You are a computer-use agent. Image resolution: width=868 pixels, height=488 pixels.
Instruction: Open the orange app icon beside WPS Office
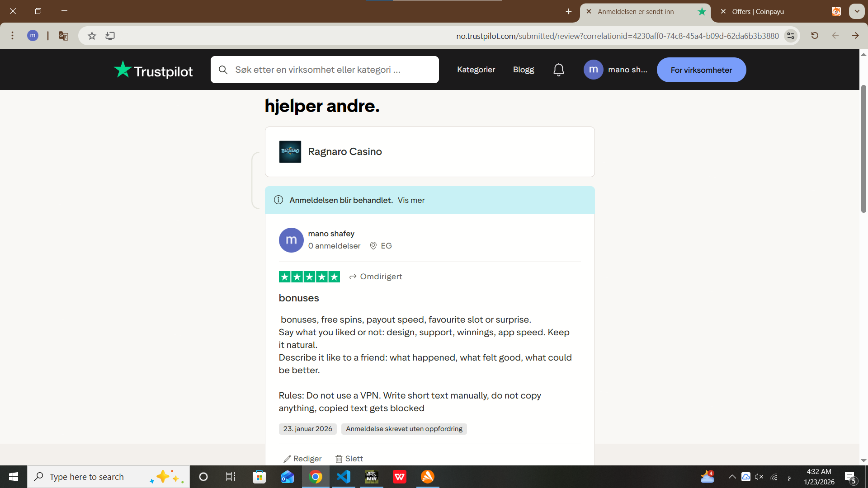tap(428, 477)
